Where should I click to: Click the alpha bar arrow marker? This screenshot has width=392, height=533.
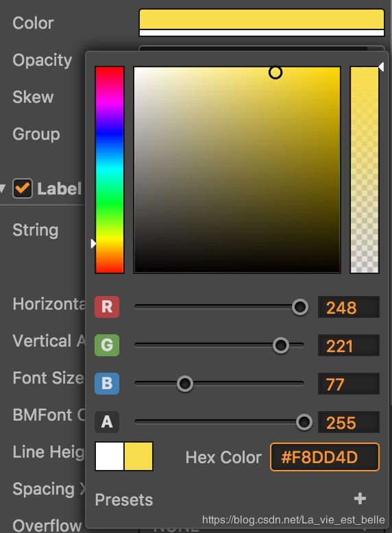click(x=381, y=66)
